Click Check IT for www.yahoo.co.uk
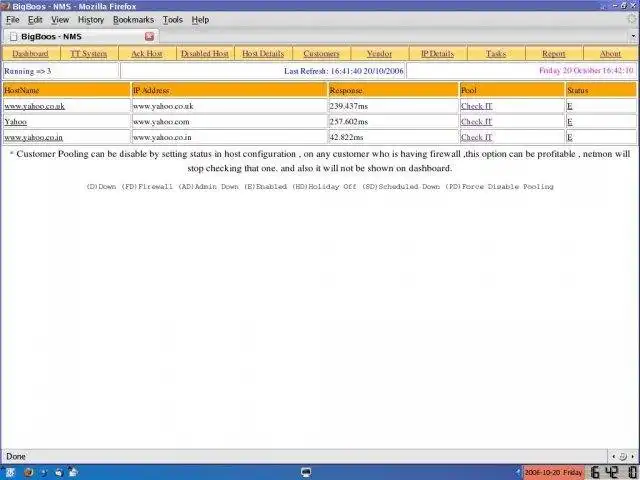Image resolution: width=640 pixels, height=480 pixels. (476, 106)
